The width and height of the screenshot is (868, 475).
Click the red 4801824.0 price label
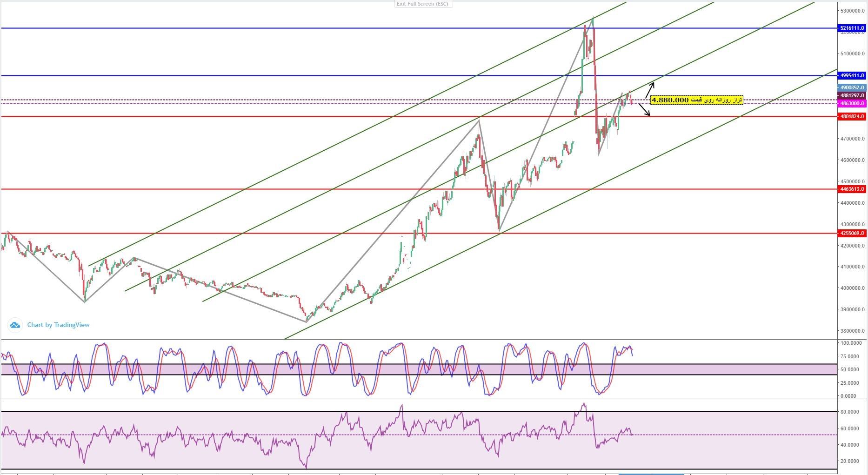click(x=852, y=116)
